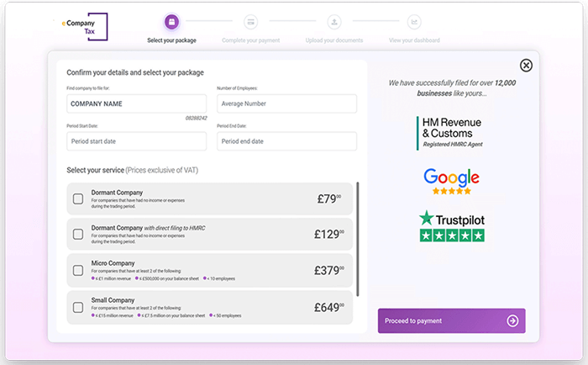Image resolution: width=588 pixels, height=365 pixels.
Task: Click the Google five-star rating logo
Action: pos(451,180)
